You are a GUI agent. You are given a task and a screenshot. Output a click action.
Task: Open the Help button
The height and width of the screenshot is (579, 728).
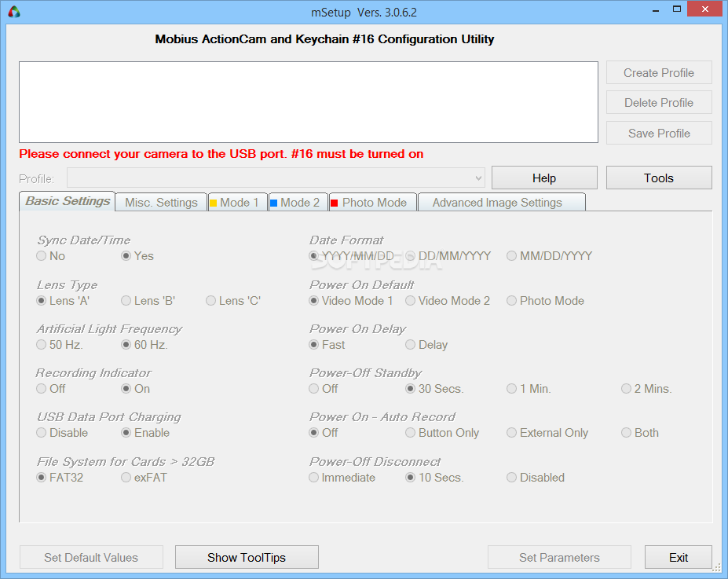pos(544,178)
